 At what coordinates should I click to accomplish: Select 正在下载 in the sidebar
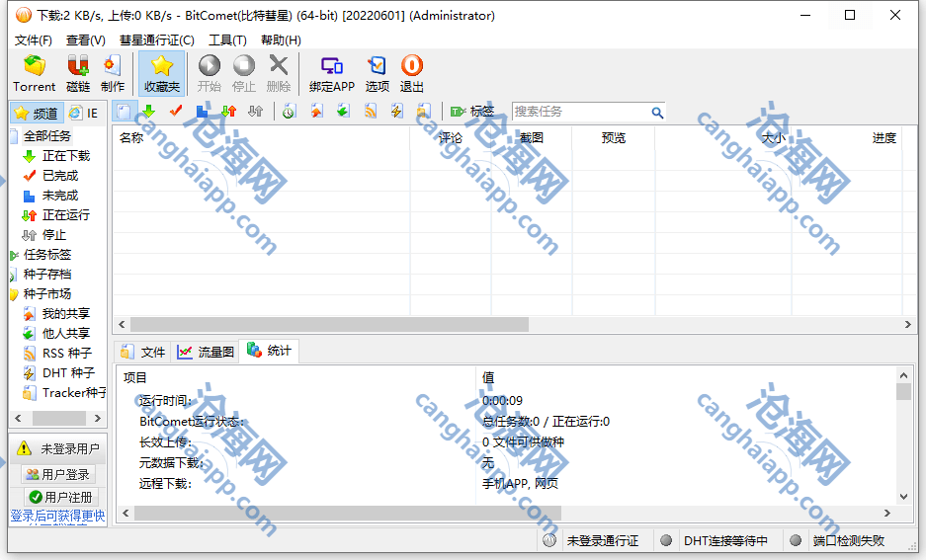tap(65, 156)
